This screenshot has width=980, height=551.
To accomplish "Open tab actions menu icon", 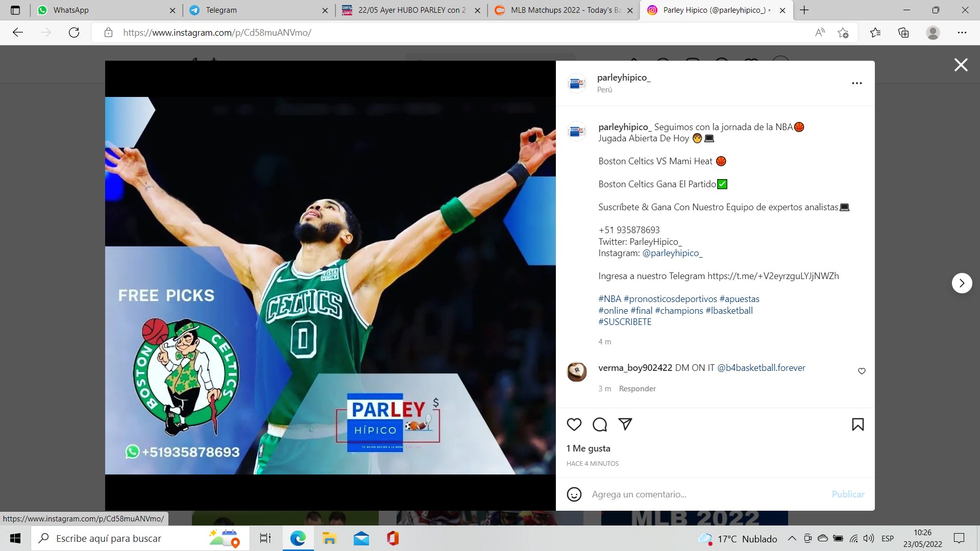I will pyautogui.click(x=15, y=10).
